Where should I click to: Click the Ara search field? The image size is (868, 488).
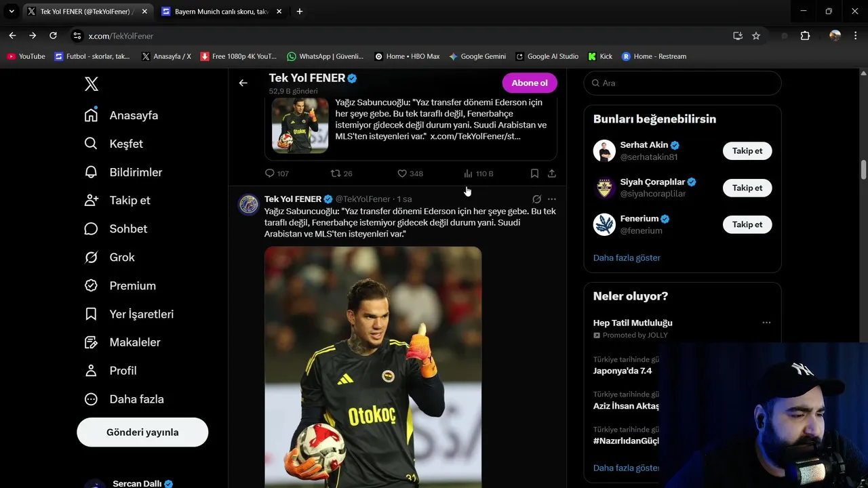click(682, 83)
